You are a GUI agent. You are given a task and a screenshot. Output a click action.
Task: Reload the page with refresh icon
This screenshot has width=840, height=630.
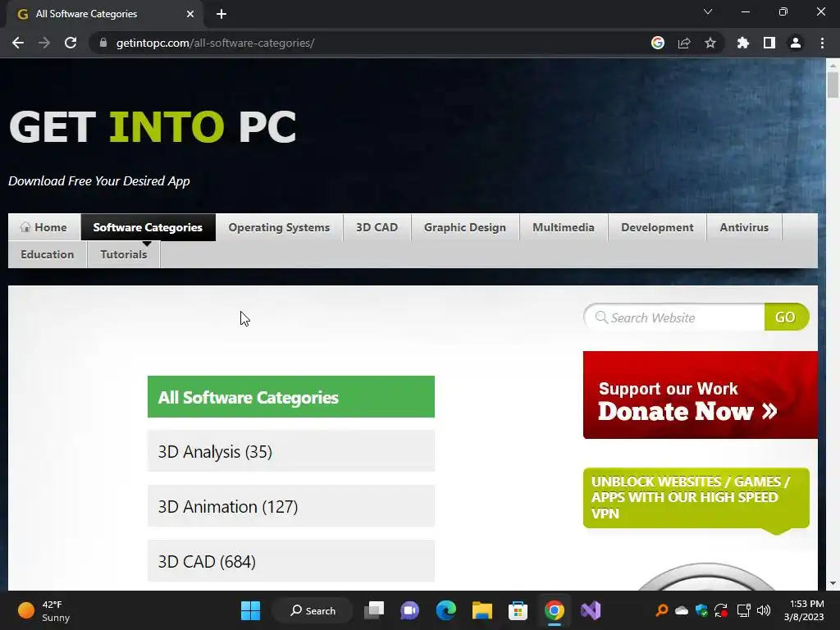click(71, 43)
